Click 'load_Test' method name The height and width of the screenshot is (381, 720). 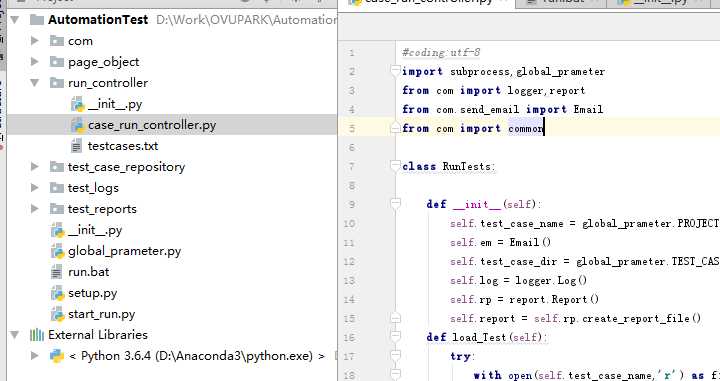[478, 337]
